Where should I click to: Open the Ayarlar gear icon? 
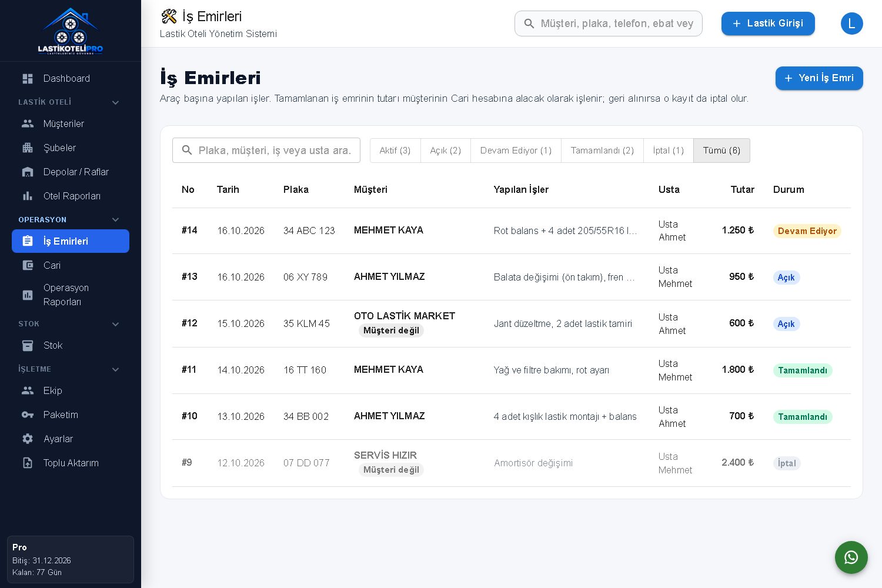[x=28, y=439]
